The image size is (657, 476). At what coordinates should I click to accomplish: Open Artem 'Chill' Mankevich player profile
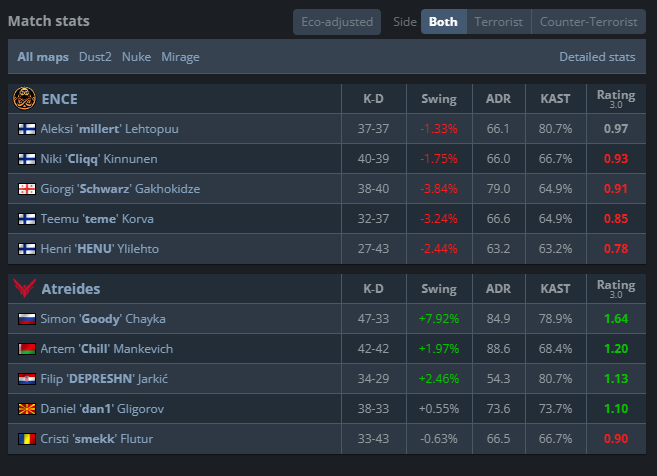tap(106, 349)
